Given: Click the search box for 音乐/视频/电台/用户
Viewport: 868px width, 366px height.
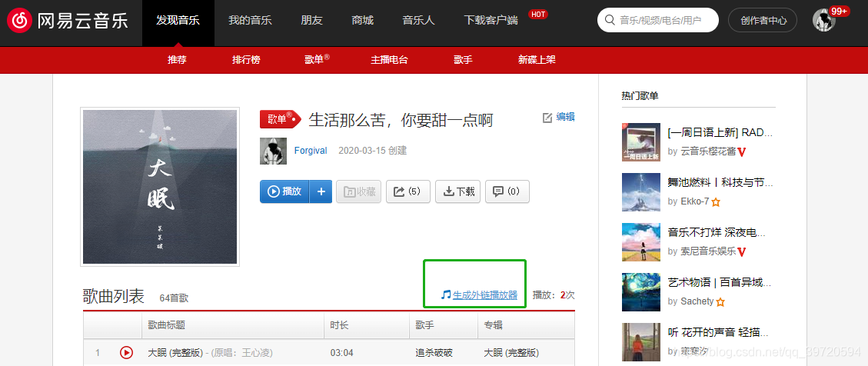Looking at the screenshot, I should pyautogui.click(x=657, y=21).
